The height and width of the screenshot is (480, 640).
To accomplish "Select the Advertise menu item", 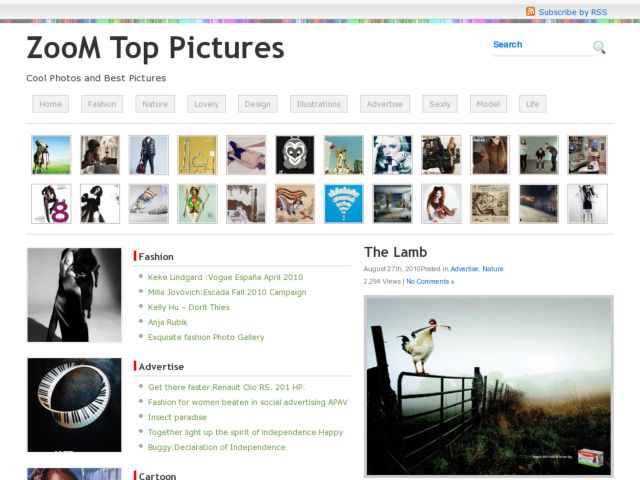I will (x=384, y=104).
